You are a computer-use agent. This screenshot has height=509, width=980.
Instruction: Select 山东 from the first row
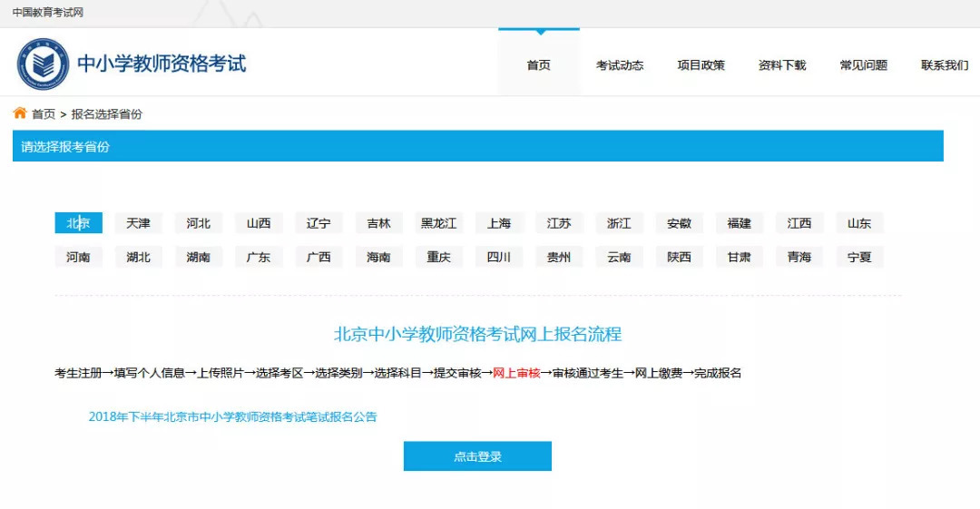tap(859, 223)
